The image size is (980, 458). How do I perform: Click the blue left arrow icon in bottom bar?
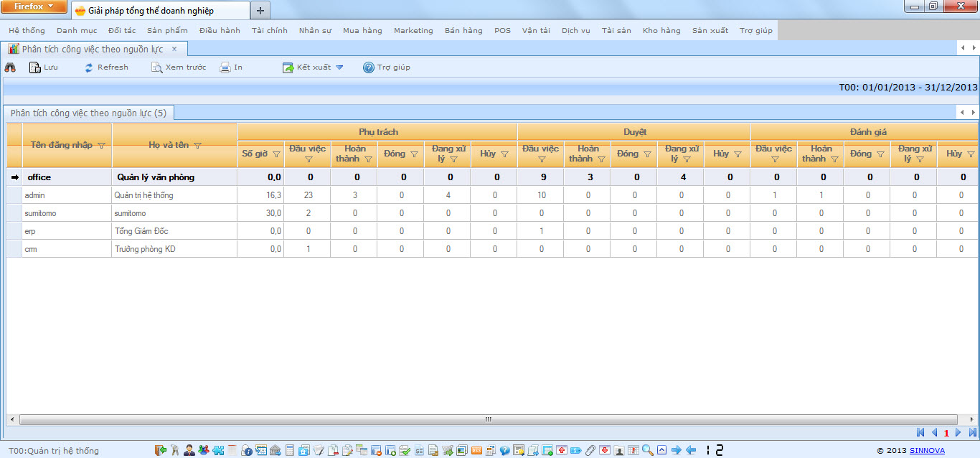pos(691,450)
